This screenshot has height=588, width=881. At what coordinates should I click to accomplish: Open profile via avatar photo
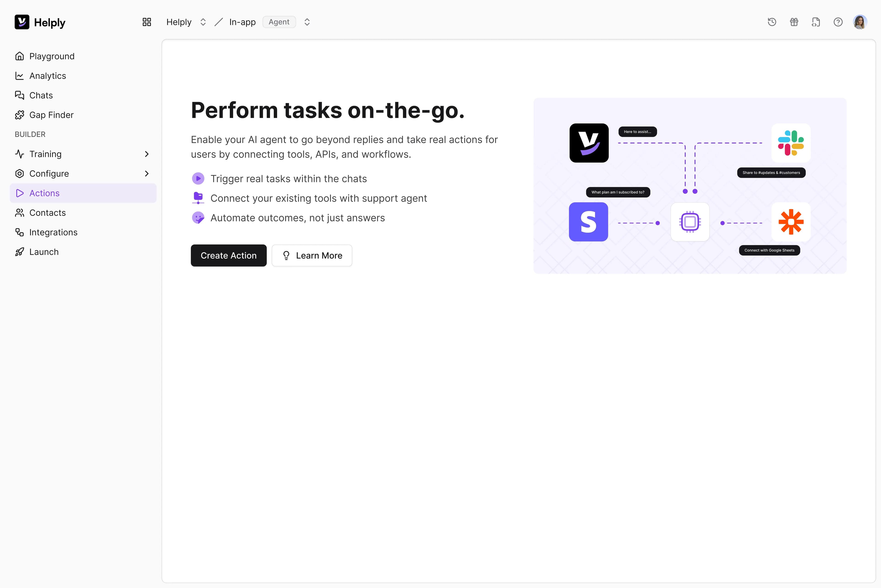860,22
